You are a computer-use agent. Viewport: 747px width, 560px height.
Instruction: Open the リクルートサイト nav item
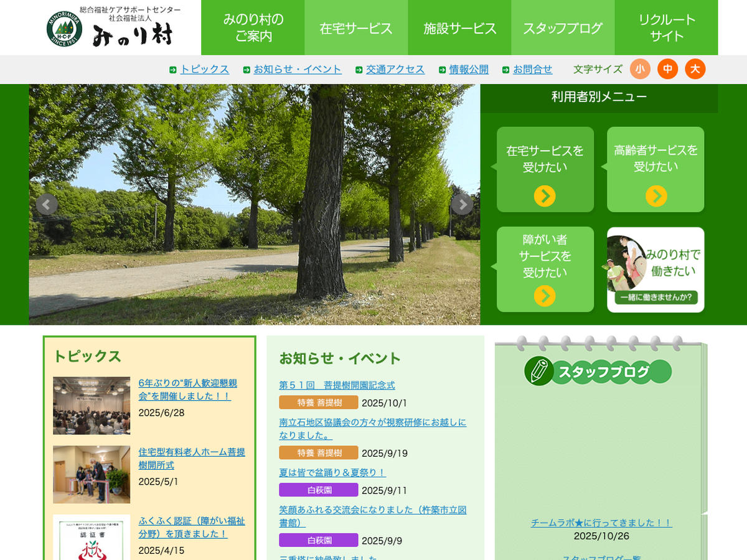[x=666, y=28]
